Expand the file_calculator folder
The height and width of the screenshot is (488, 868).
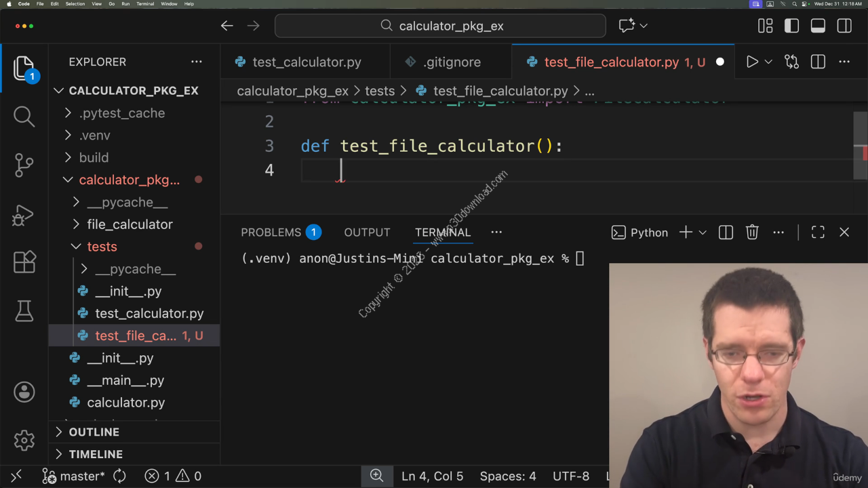coord(130,224)
